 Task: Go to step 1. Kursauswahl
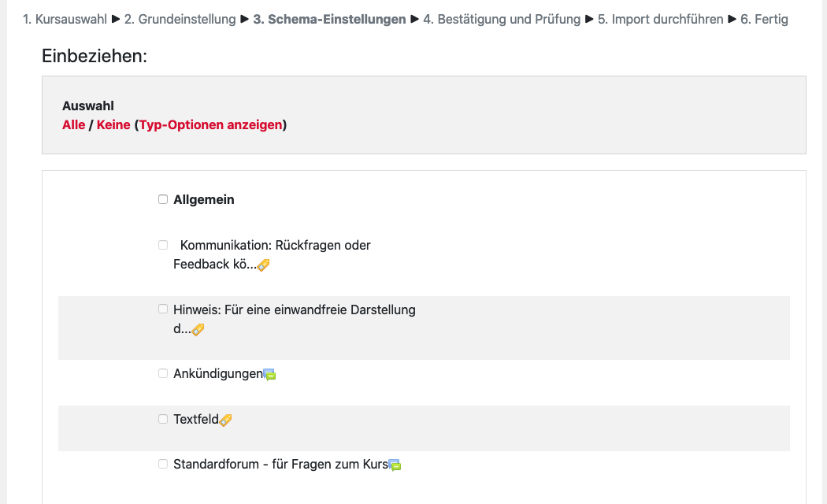(65, 19)
